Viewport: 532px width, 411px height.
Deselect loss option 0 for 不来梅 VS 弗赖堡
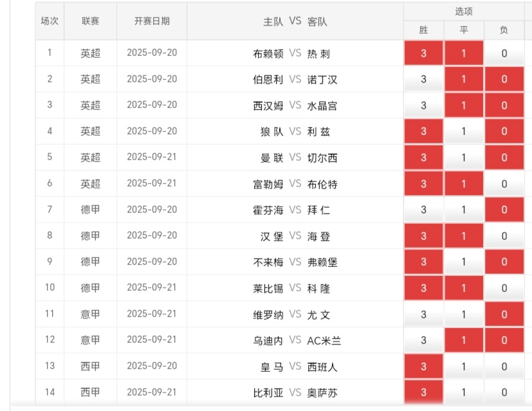click(504, 262)
